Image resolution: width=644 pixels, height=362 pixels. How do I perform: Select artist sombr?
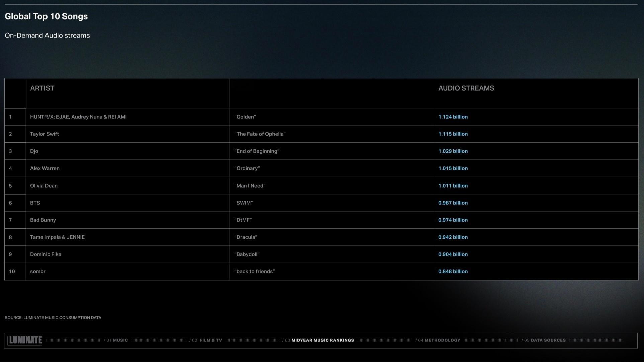click(x=38, y=272)
